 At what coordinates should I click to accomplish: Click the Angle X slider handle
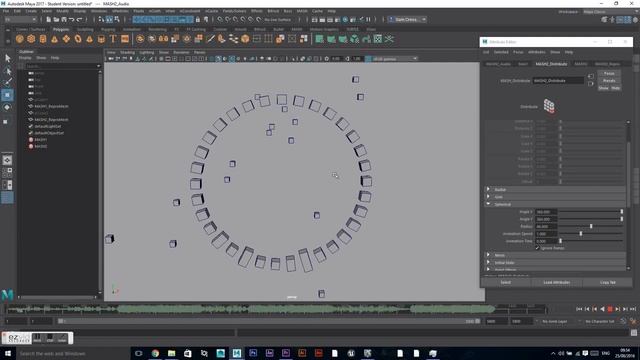click(x=622, y=211)
